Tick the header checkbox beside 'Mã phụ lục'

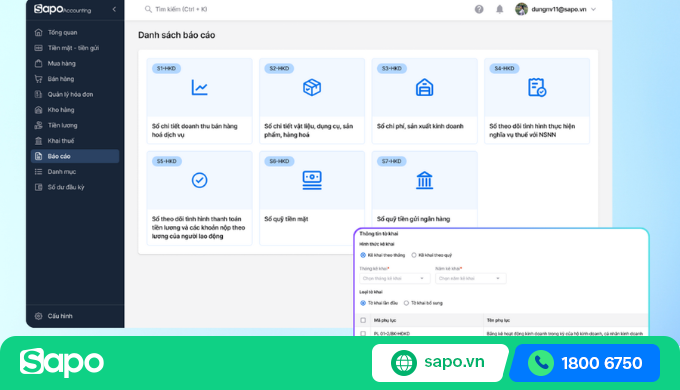[x=363, y=320]
